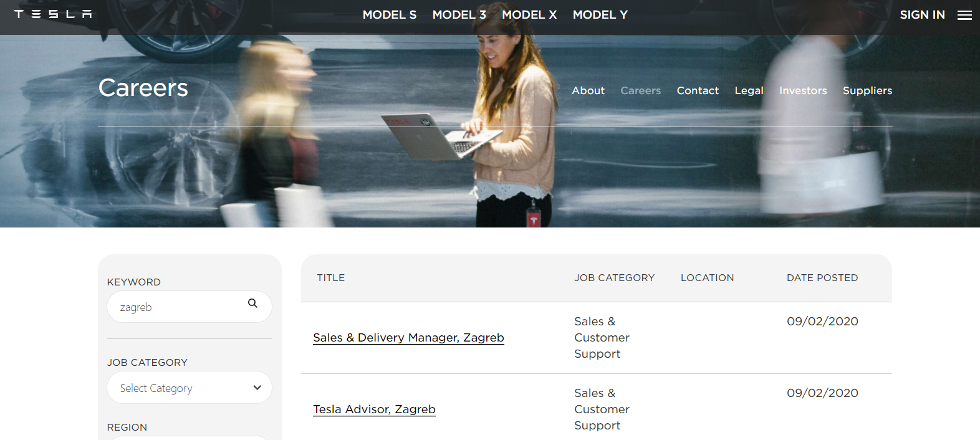Expand the Select Category dropdown
Screen dimensions: 980x440
pos(190,388)
